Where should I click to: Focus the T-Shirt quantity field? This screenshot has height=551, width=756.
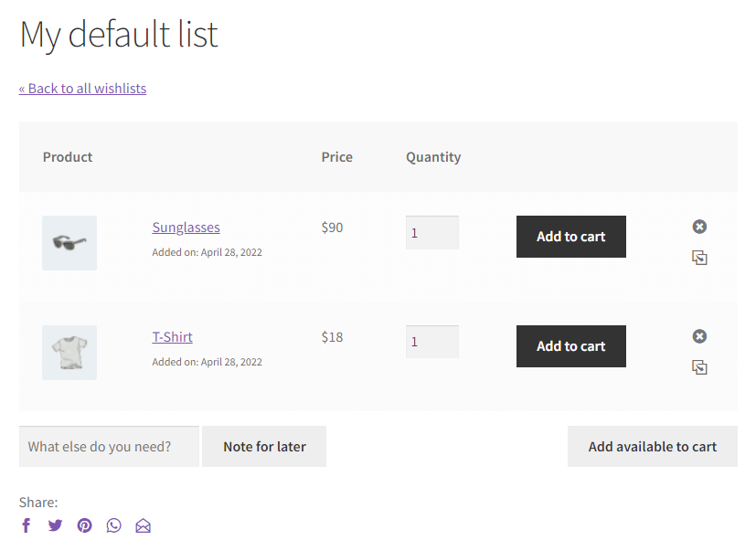coord(431,343)
